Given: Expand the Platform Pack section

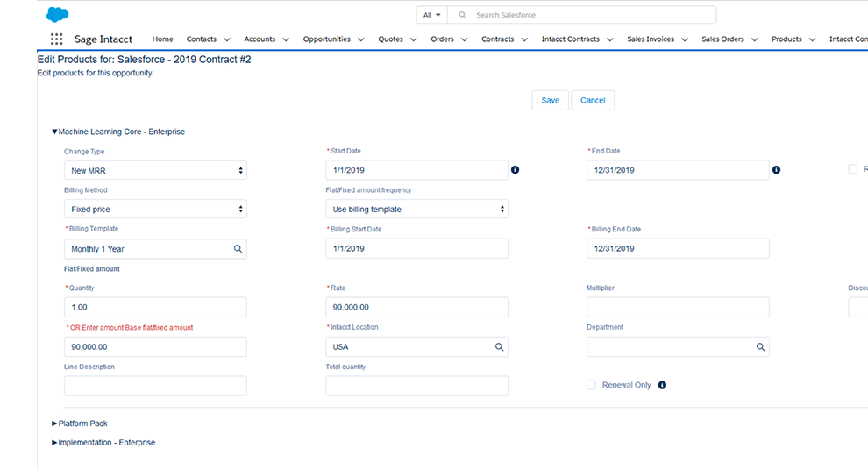Looking at the screenshot, I should (80, 424).
